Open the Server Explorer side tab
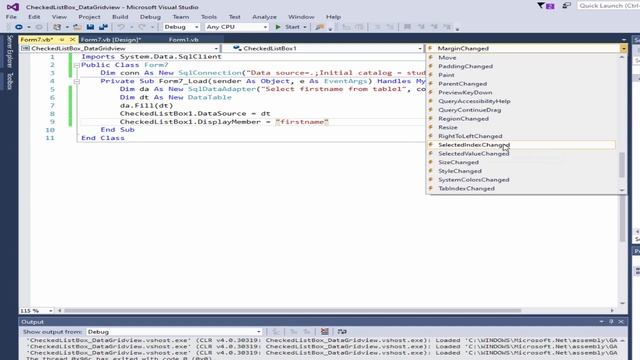This screenshot has width=640, height=360. tap(10, 52)
